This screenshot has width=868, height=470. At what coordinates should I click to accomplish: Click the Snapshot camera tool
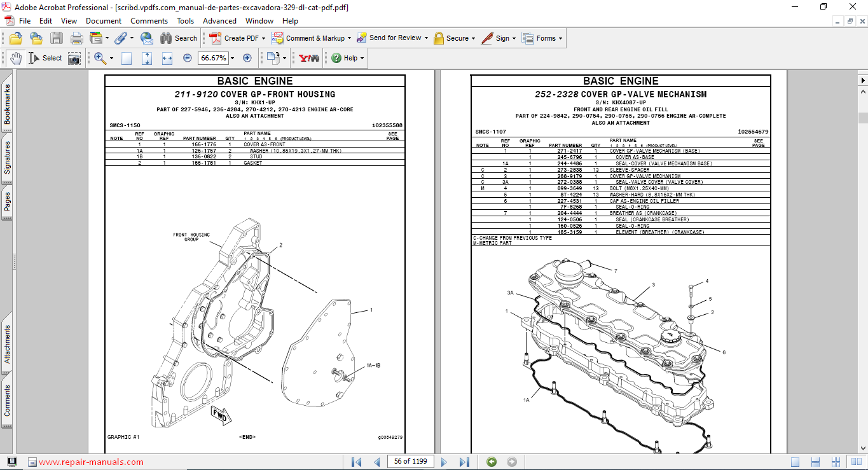pyautogui.click(x=74, y=58)
